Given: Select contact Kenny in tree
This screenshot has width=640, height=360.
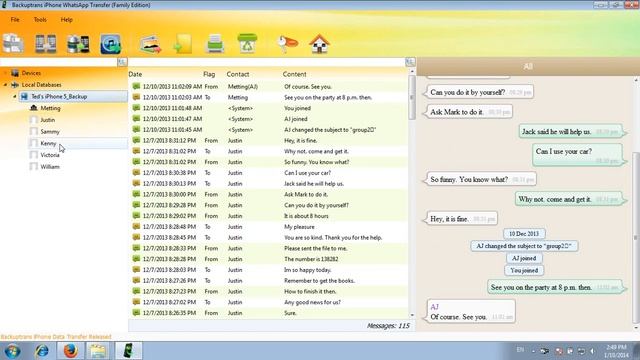Looking at the screenshot, I should (48, 143).
